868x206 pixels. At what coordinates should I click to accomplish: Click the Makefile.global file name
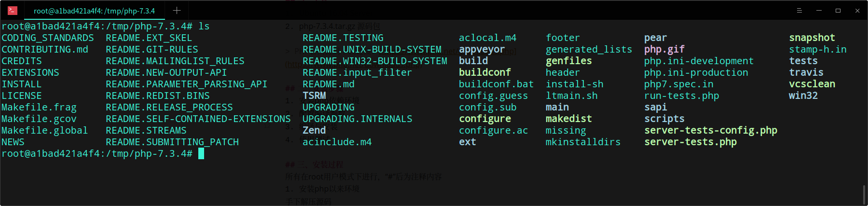(x=44, y=130)
